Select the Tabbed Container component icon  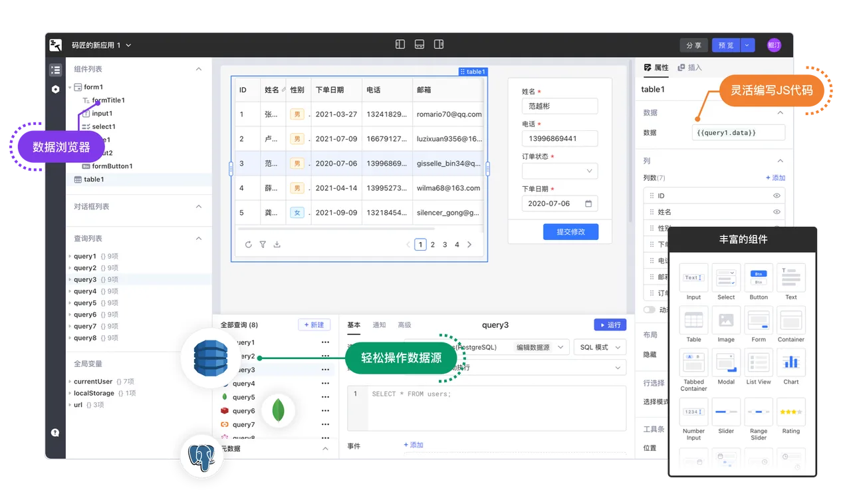693,363
